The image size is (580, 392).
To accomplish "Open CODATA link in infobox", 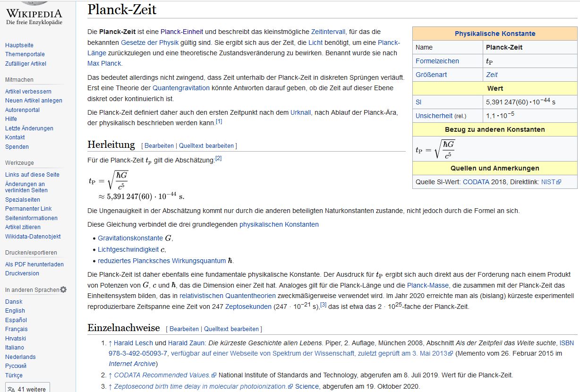I will click(476, 182).
